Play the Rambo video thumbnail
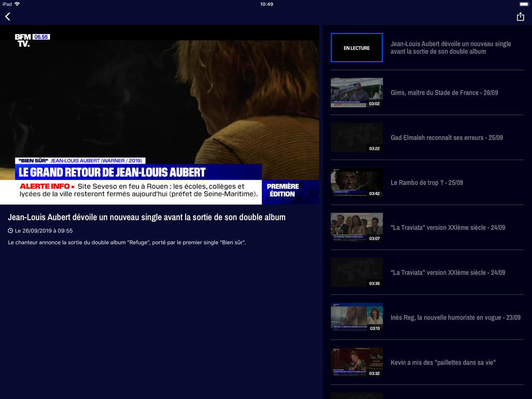The width and height of the screenshot is (532, 399). pos(356,182)
